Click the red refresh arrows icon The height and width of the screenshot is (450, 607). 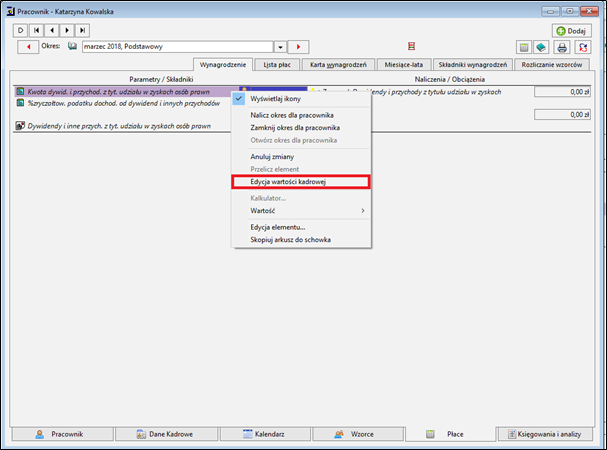(x=583, y=47)
